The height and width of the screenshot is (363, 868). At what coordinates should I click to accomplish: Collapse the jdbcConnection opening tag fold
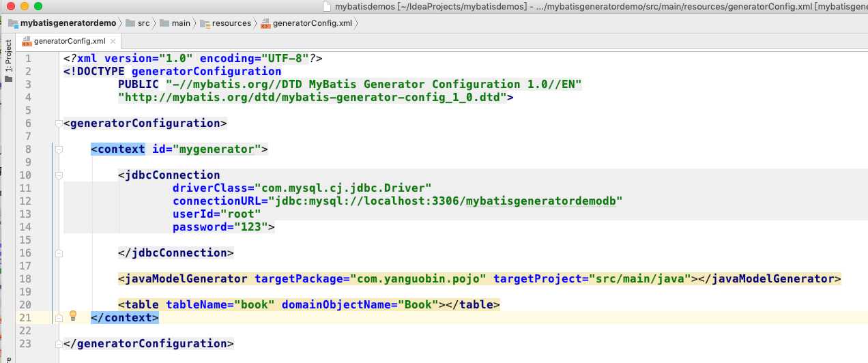pos(58,175)
